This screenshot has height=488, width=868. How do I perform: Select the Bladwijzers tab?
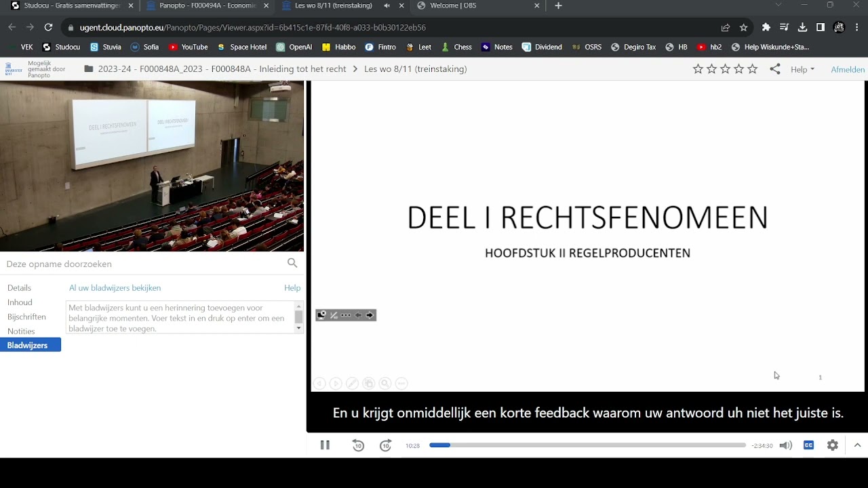point(31,345)
